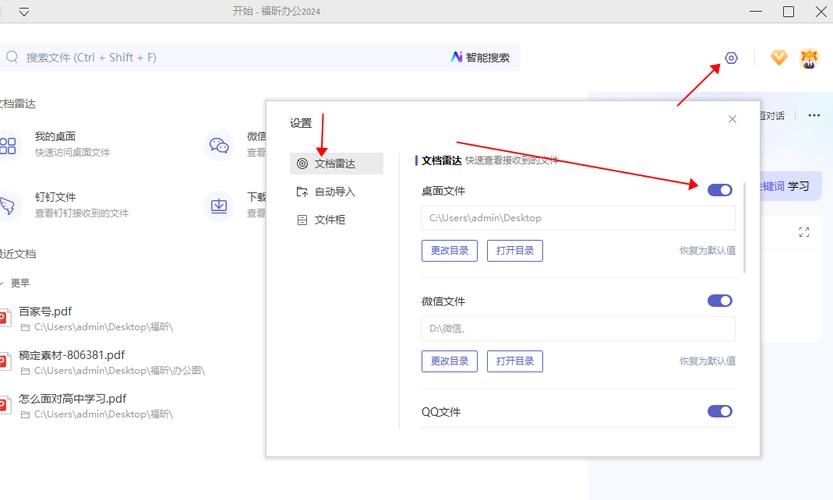Click the 文档雷达 radar icon in sidebar
Screen dimensions: 833x500
(302, 164)
